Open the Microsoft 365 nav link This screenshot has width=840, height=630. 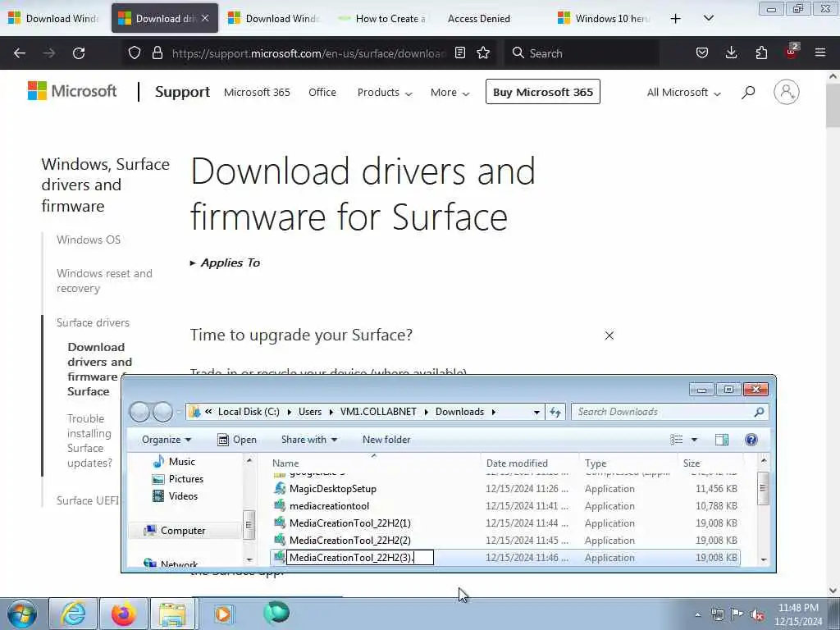tap(257, 92)
